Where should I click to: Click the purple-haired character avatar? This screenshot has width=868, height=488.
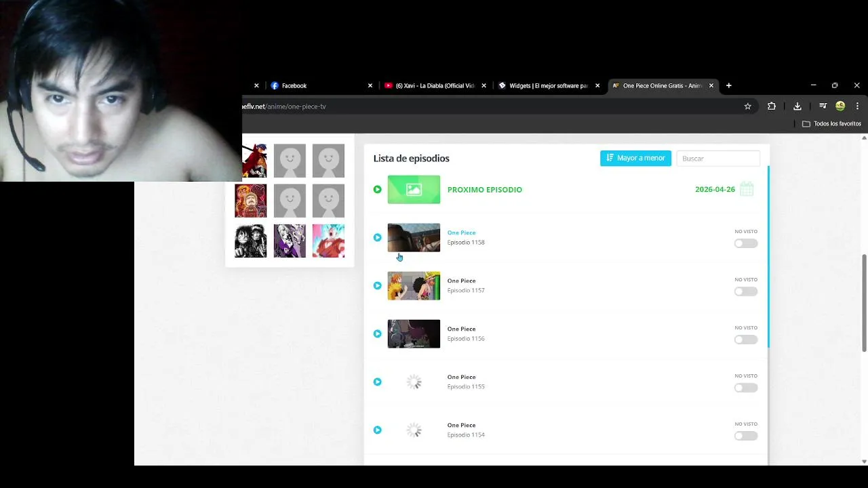pyautogui.click(x=290, y=241)
